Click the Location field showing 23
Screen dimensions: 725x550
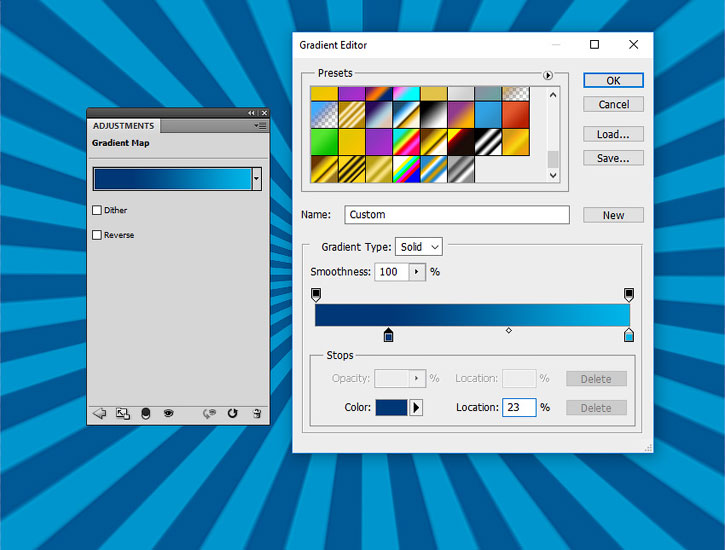point(519,408)
